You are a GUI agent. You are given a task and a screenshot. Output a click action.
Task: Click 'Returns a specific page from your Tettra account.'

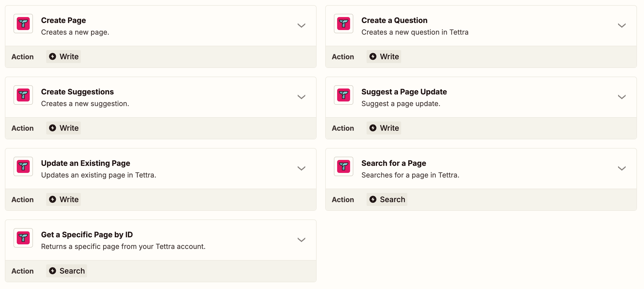coord(123,247)
